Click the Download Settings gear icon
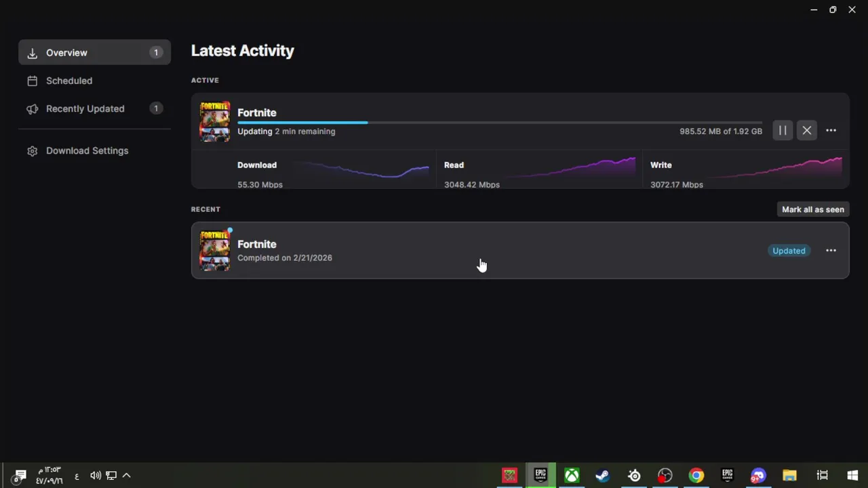 pos(32,150)
